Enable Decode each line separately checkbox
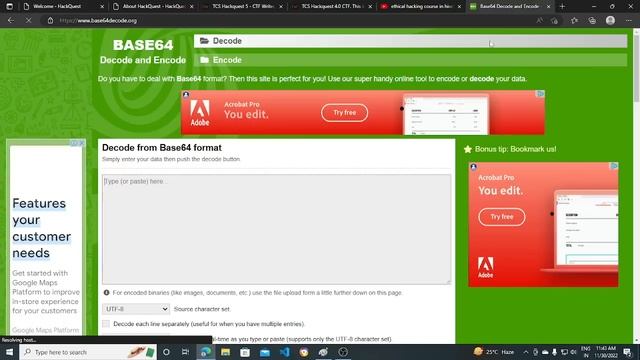 [106, 324]
